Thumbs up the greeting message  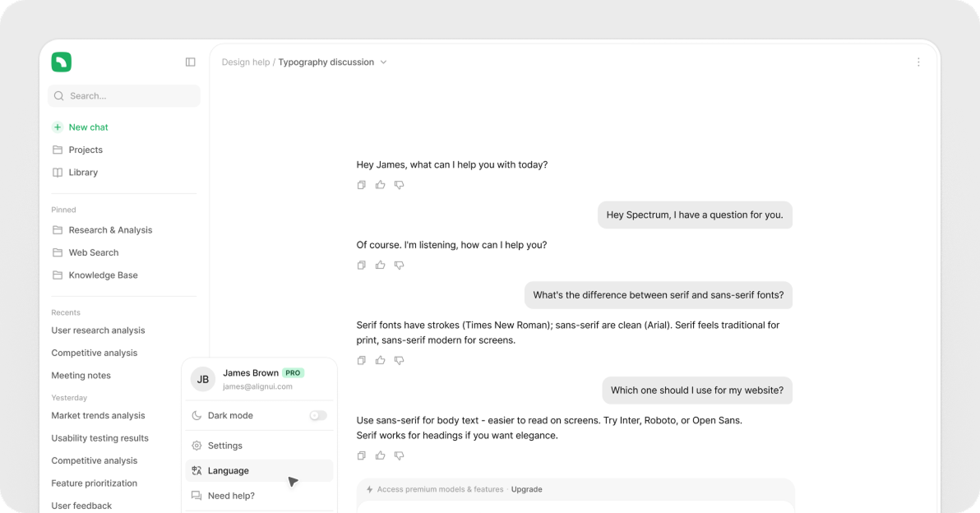(x=380, y=185)
